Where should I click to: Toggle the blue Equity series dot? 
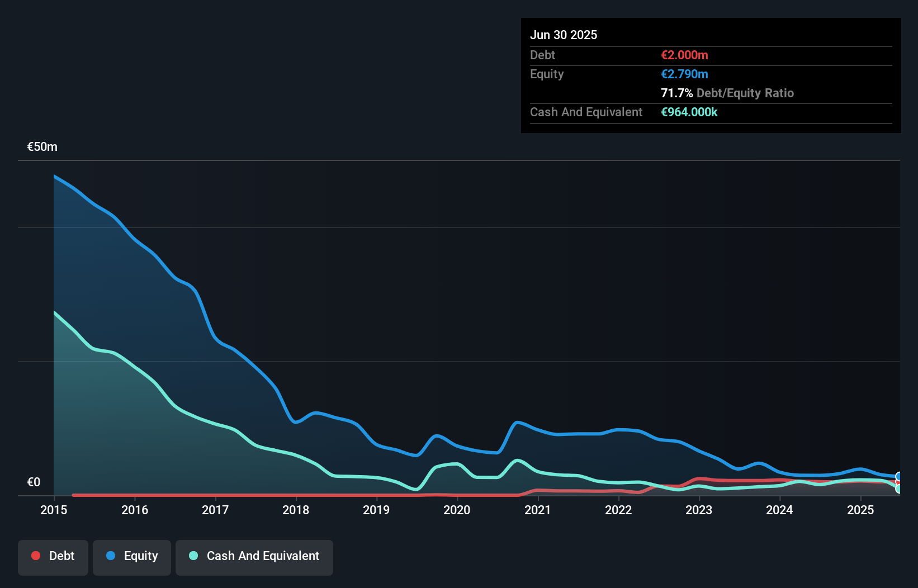[x=110, y=556]
